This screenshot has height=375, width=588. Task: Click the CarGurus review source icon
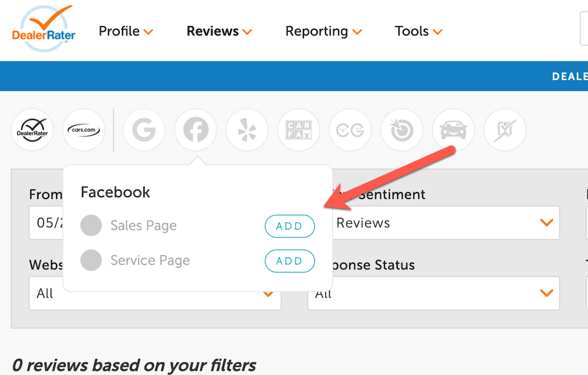[350, 130]
